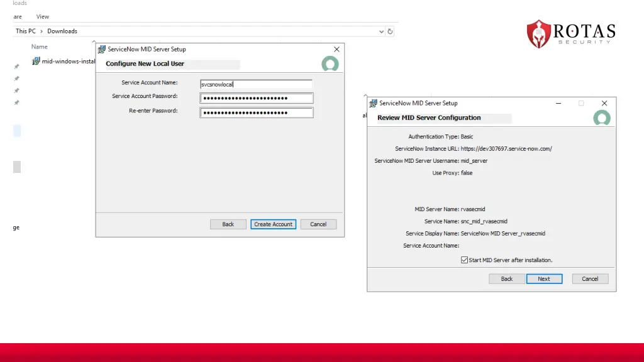Viewport: 644px width, 362px height.
Task: Focus the Re-enter Password field
Action: coord(257,112)
